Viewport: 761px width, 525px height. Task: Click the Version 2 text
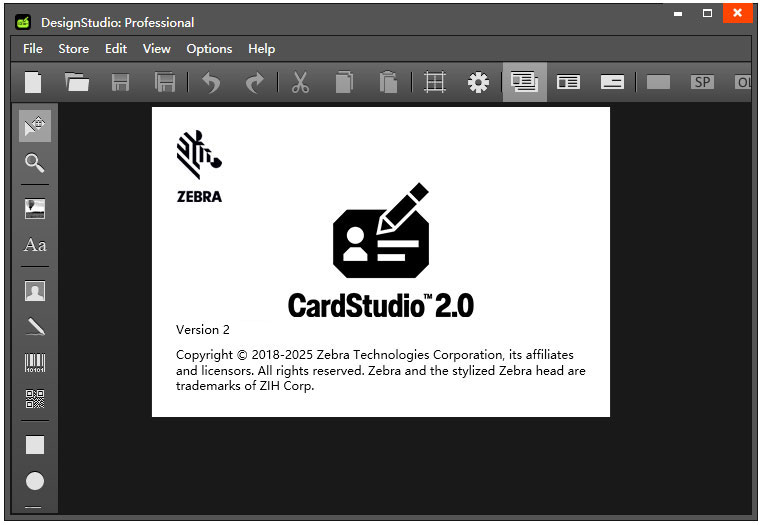click(x=203, y=330)
